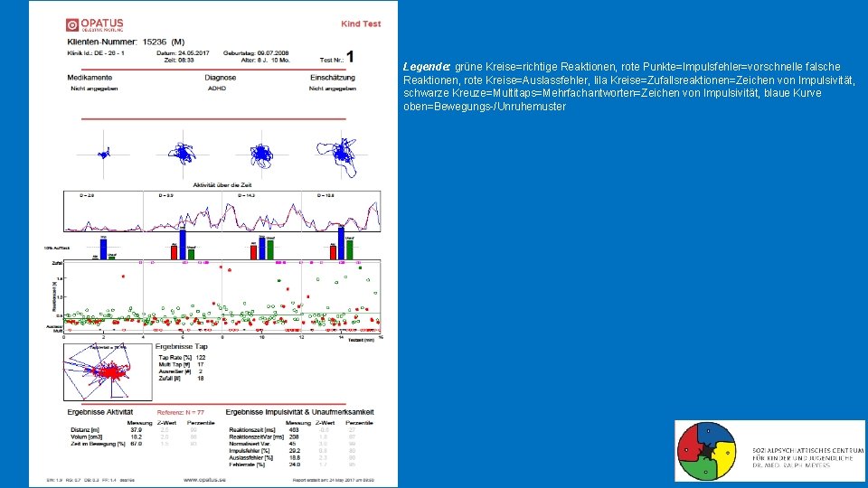The width and height of the screenshot is (868, 488).
Task: Click 'Klinik Id.: DE - 28 - 1'
Action: [x=96, y=53]
